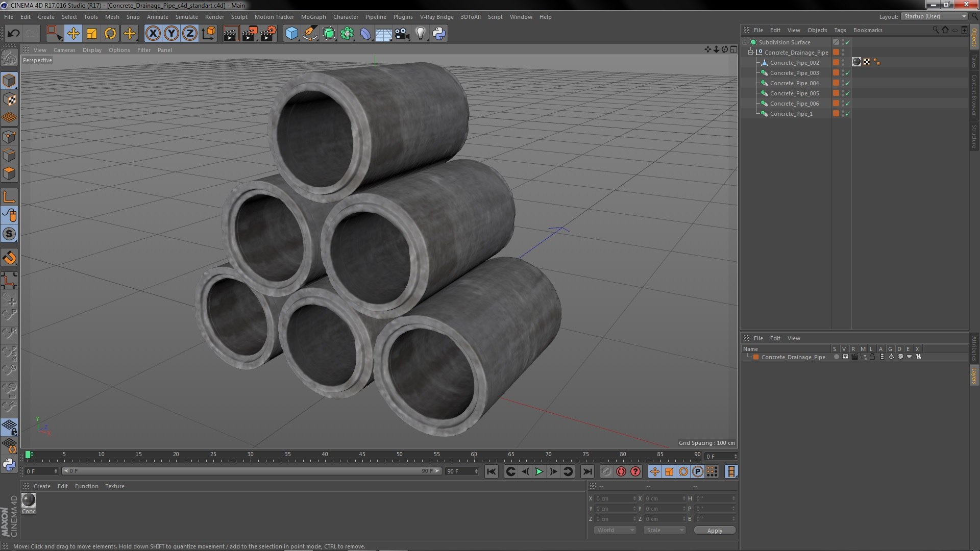Add a Floor environment object
This screenshot has height=551, width=980.
(383, 34)
